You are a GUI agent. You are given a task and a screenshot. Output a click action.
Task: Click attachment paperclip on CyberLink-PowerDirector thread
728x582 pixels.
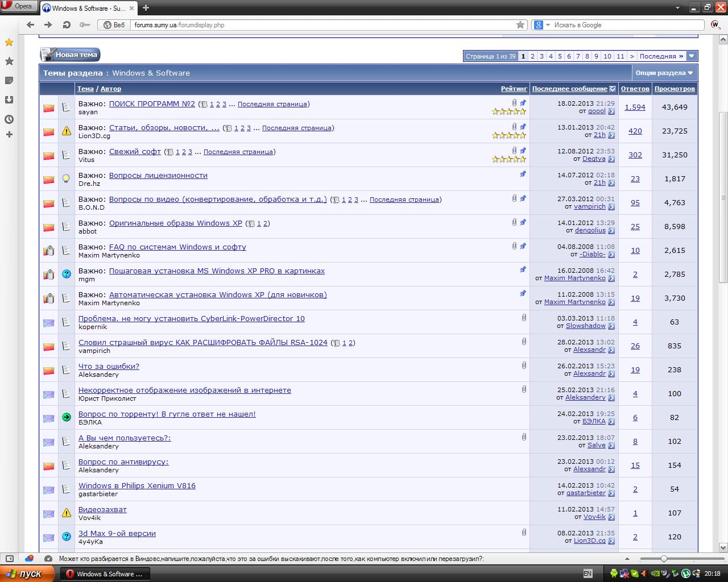point(524,318)
